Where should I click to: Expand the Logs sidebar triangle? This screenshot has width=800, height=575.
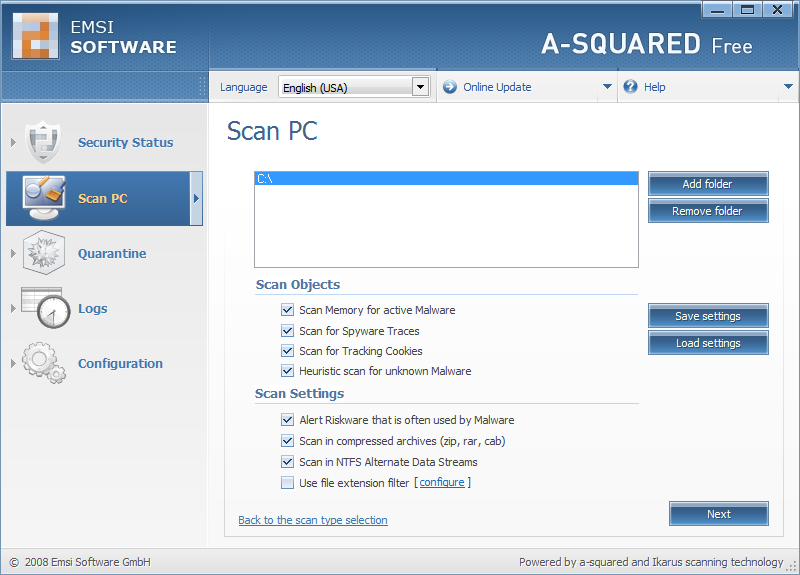point(13,308)
